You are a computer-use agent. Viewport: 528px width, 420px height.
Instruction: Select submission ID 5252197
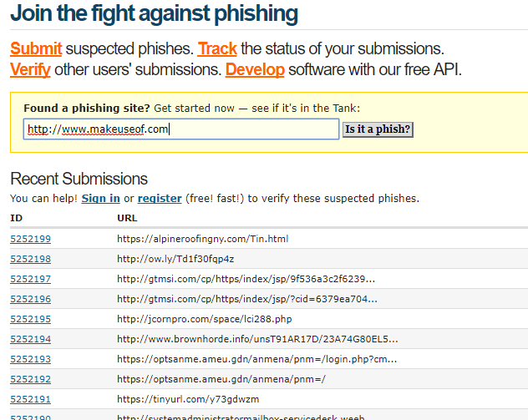click(x=30, y=279)
